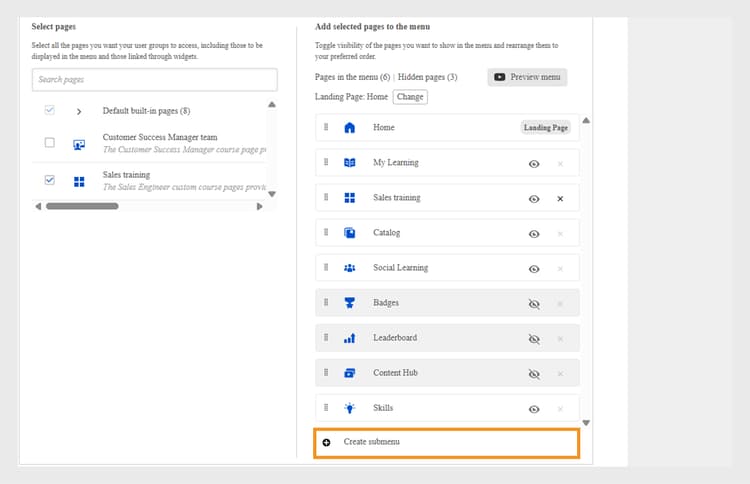Click the Content Hub icon
This screenshot has height=484, width=750.
tap(349, 373)
